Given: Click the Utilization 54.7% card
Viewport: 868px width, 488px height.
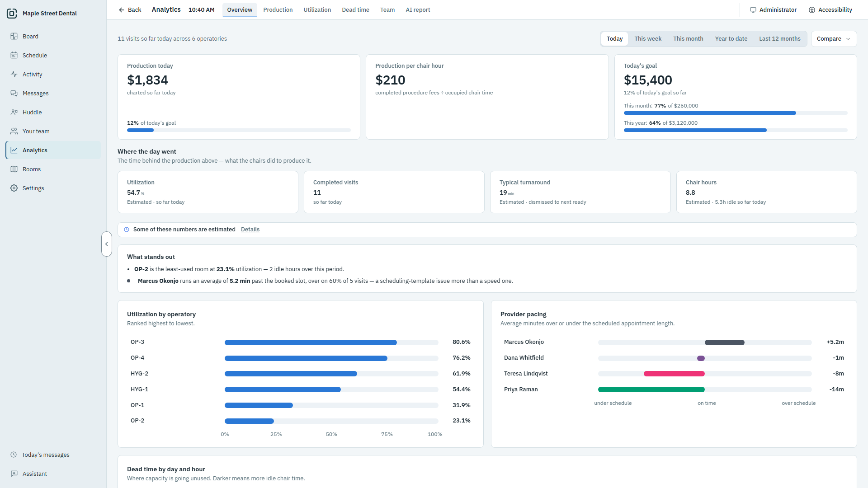Looking at the screenshot, I should 208,192.
